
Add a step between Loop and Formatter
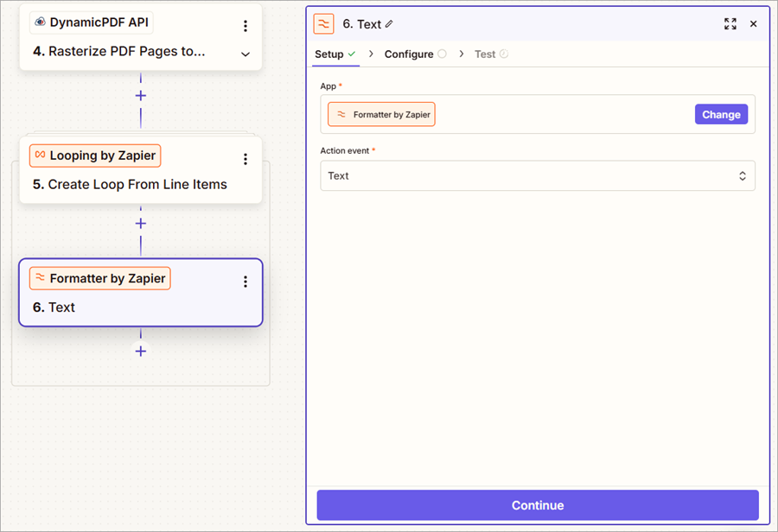point(141,224)
